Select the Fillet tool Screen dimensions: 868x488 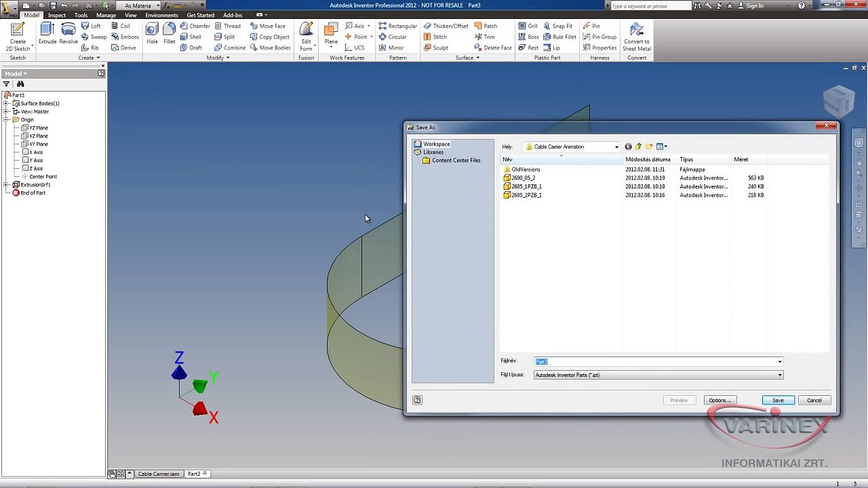pyautogui.click(x=169, y=34)
